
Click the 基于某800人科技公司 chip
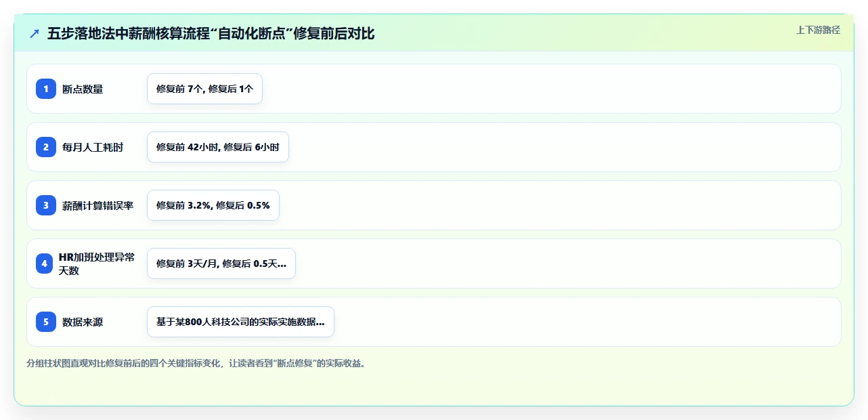[x=240, y=322]
